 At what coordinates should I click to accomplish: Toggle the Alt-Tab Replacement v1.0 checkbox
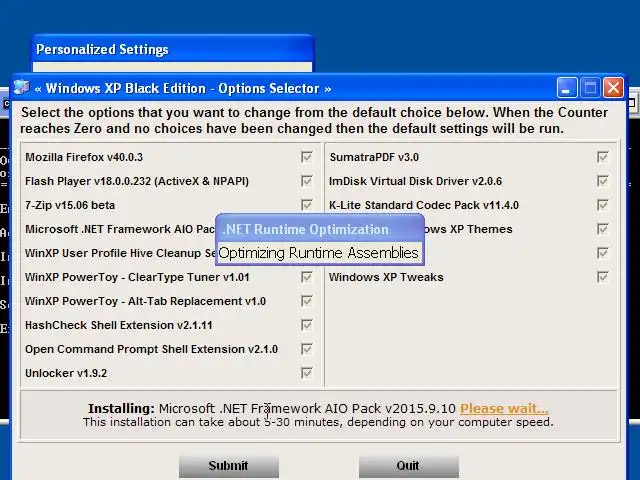coord(307,301)
